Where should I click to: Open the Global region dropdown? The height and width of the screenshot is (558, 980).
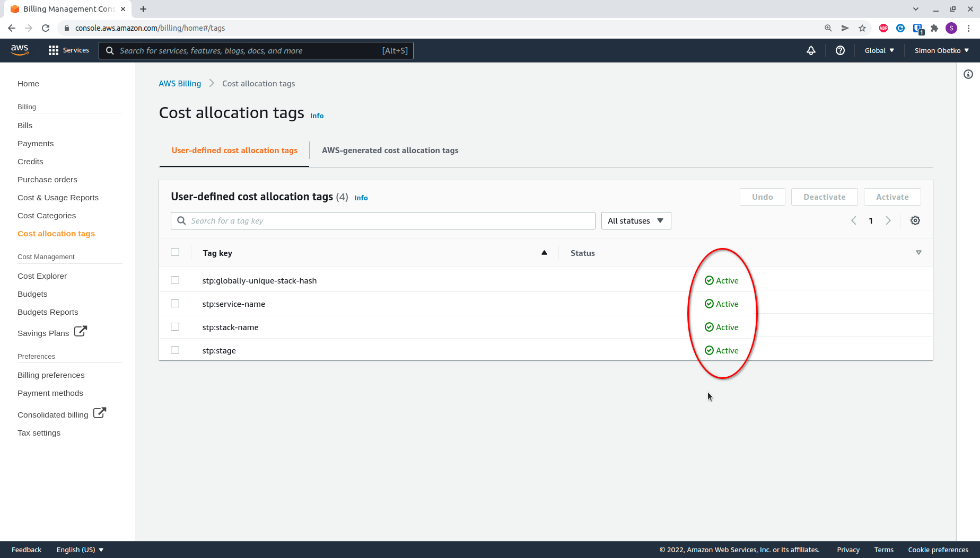[x=879, y=50]
